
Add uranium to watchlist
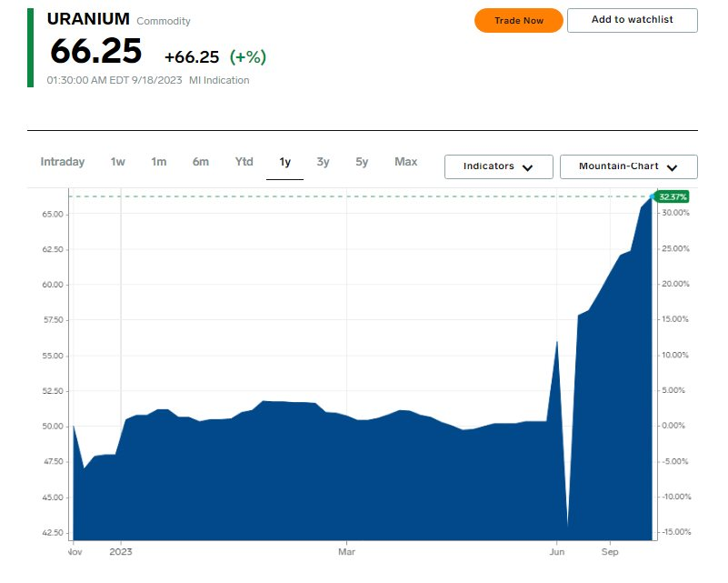[632, 20]
